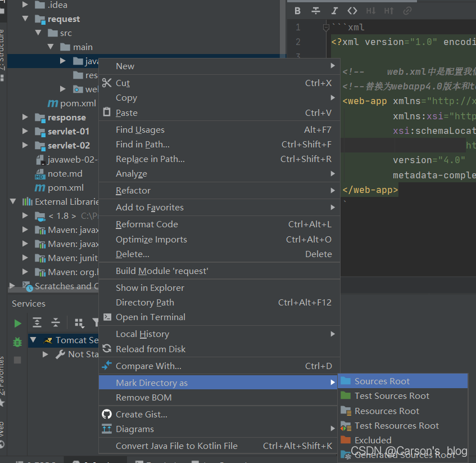Click the Reload from Disk icon
This screenshot has width=476, height=463.
tap(107, 348)
